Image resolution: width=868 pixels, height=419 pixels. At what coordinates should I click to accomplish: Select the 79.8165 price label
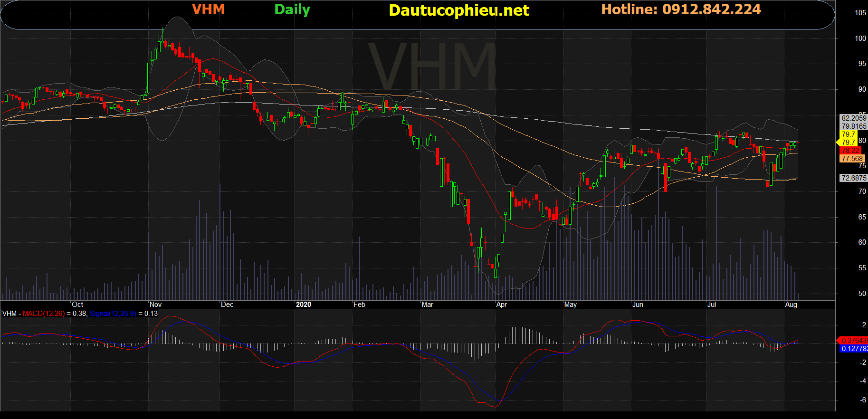point(854,126)
